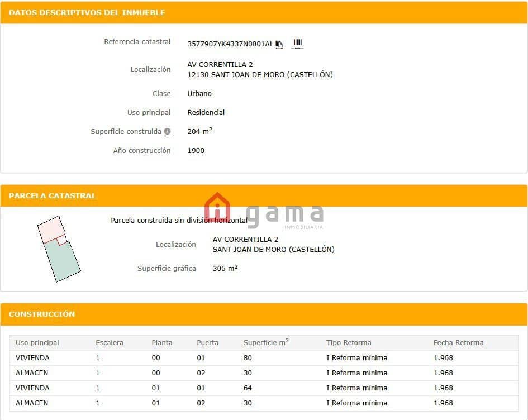
Task: Click the info icon next to Superficie construida
Action: (x=167, y=132)
